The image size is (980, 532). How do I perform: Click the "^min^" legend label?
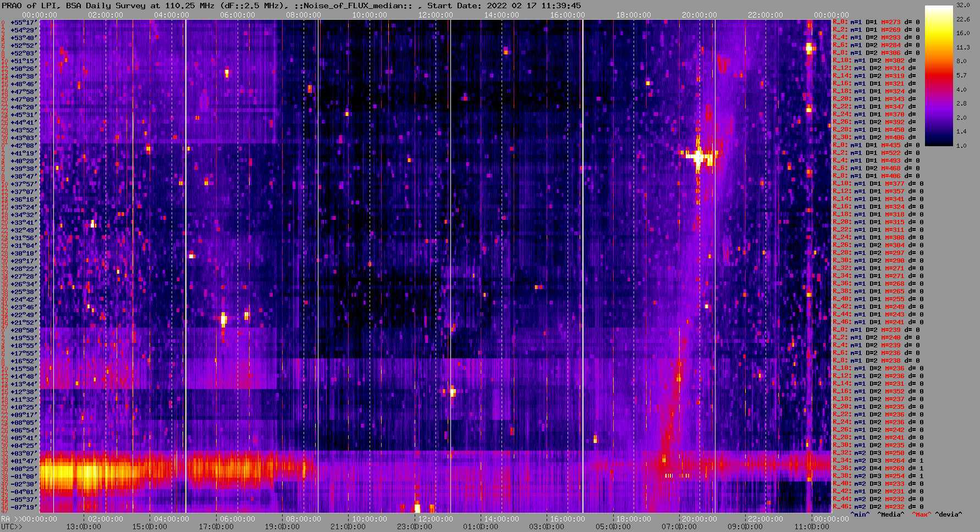[860, 514]
